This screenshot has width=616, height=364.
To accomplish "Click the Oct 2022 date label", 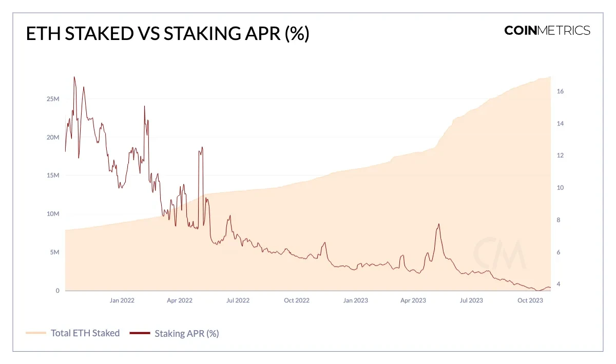I will point(296,300).
